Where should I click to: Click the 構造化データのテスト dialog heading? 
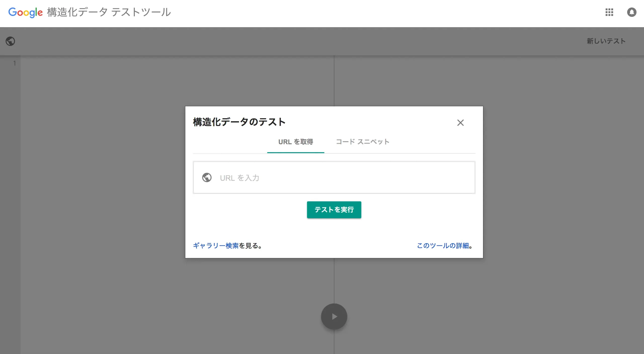(x=239, y=122)
